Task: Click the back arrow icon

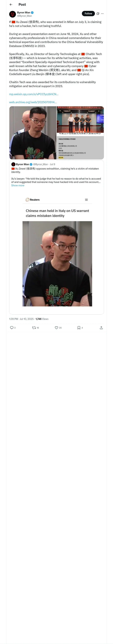Action: point(11,5)
